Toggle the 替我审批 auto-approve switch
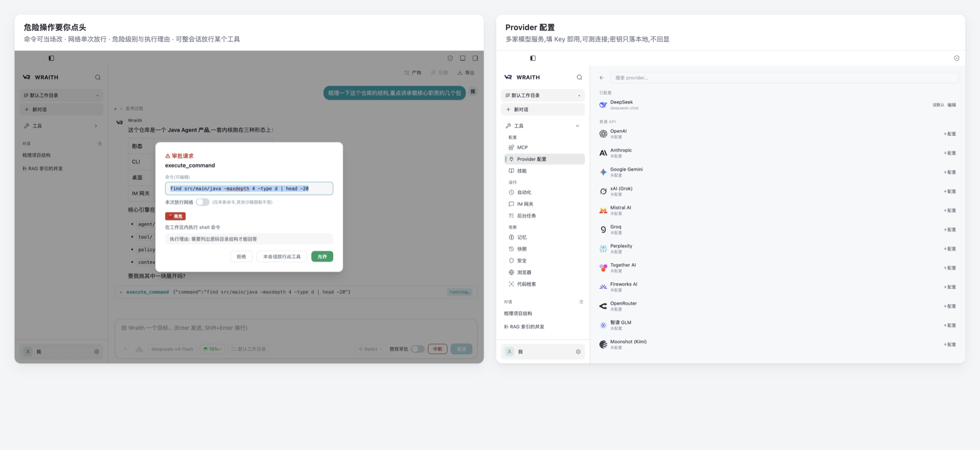Image resolution: width=980 pixels, height=450 pixels. [418, 349]
